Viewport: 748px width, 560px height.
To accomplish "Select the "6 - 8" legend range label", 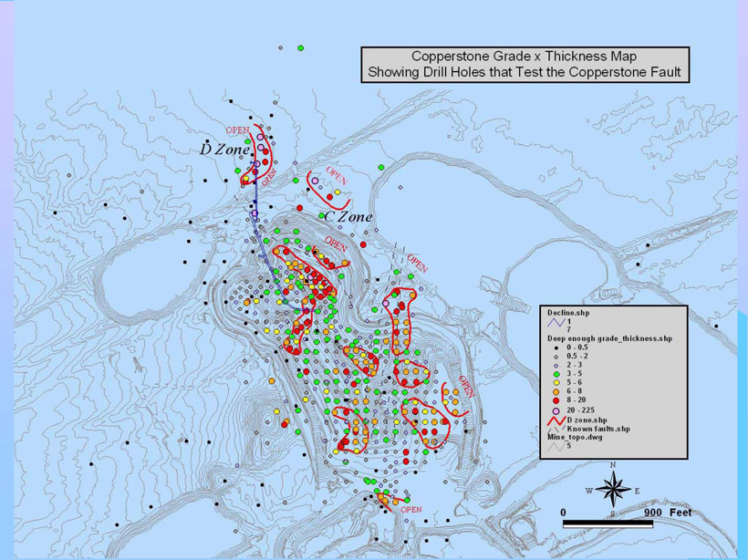I will [574, 391].
